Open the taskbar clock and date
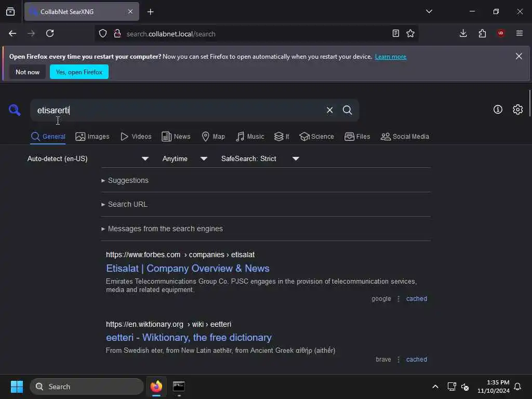The height and width of the screenshot is (399, 532). (x=493, y=387)
